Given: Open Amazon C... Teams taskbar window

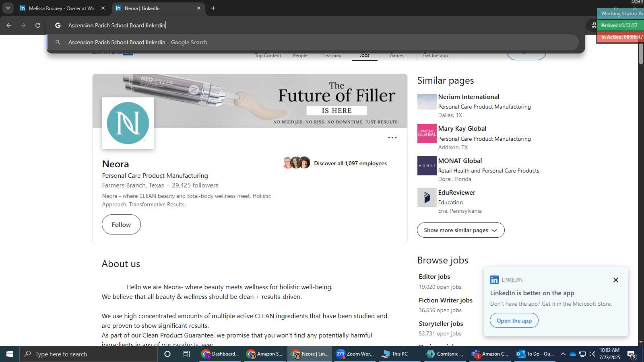Looking at the screenshot, I should pos(490,354).
